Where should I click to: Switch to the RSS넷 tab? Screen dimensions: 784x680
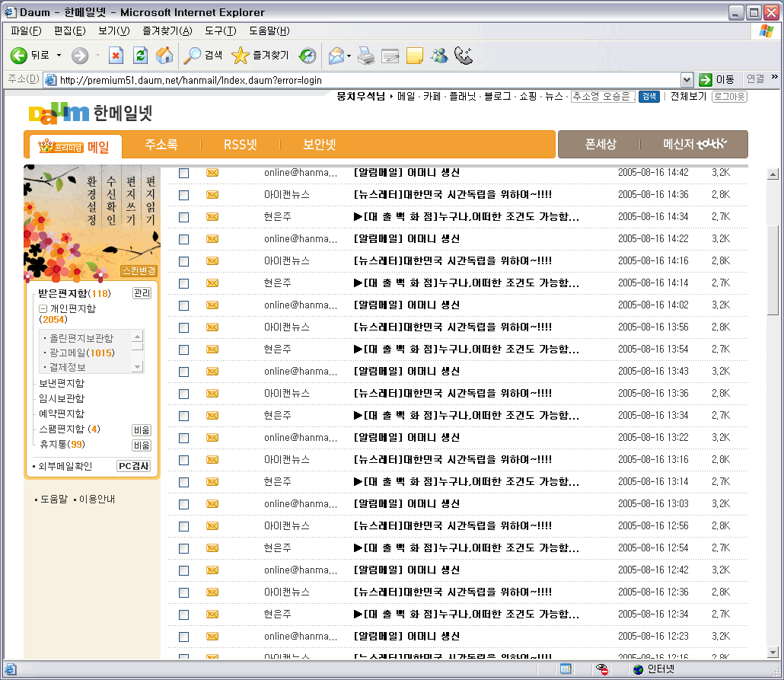pyautogui.click(x=241, y=145)
